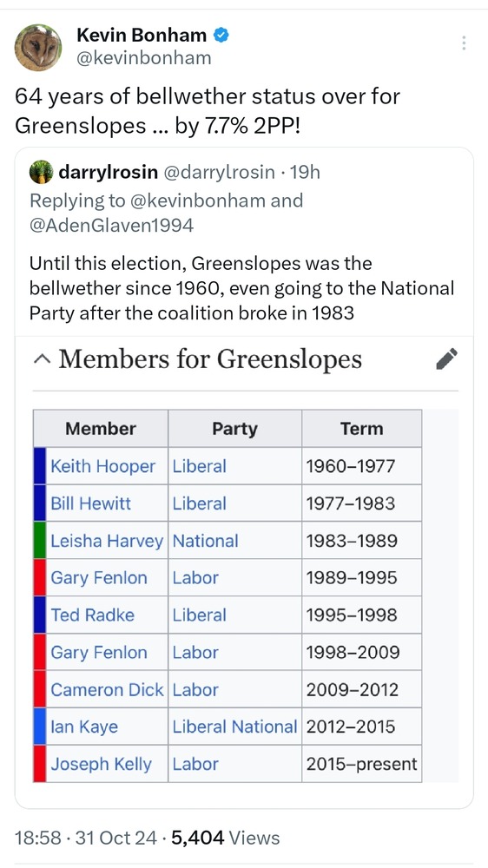Image resolution: width=488 pixels, height=868 pixels.
Task: Collapse the Members for Greenslopes section
Action: click(41, 359)
